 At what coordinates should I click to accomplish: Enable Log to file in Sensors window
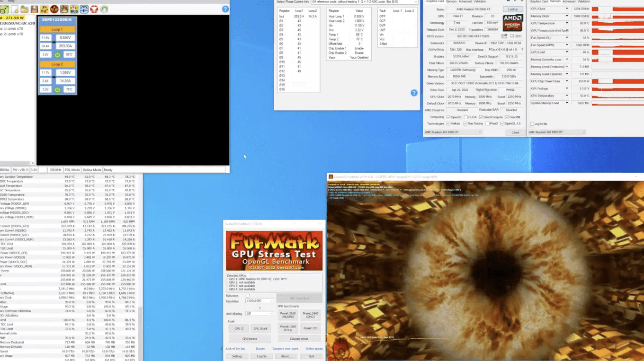tap(532, 124)
